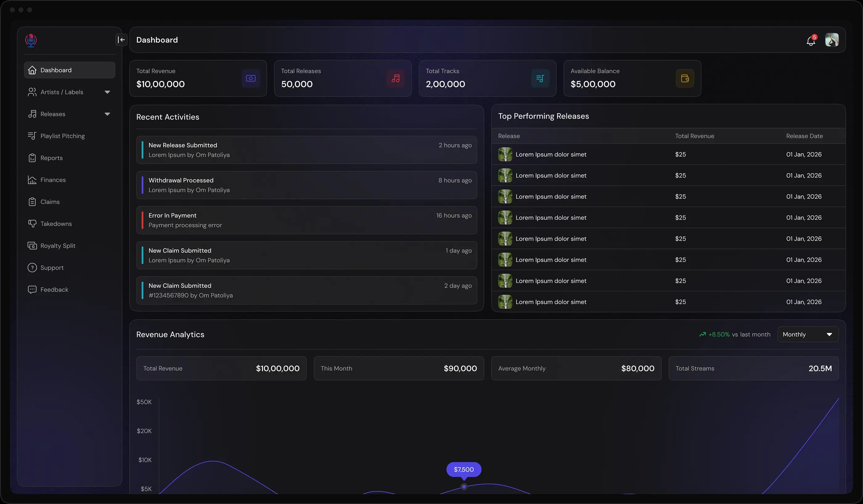Click the 20.5M Total Streams value
The height and width of the screenshot is (504, 863).
(820, 368)
